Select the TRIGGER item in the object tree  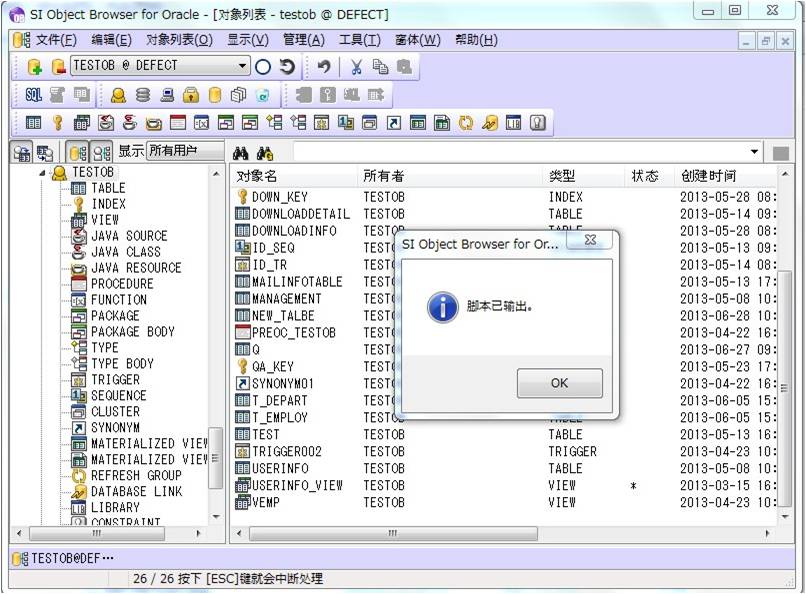click(x=115, y=380)
